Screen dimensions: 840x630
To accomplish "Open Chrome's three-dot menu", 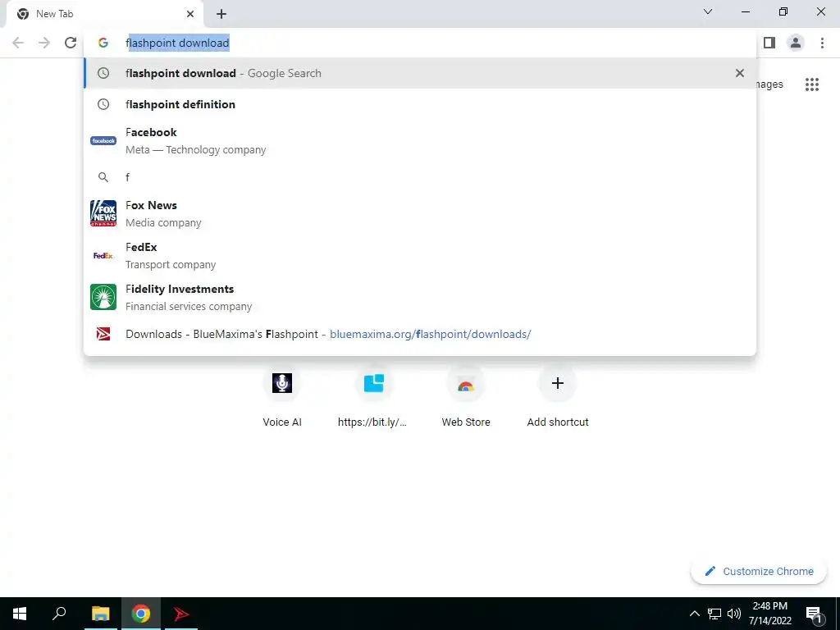I will 822,43.
